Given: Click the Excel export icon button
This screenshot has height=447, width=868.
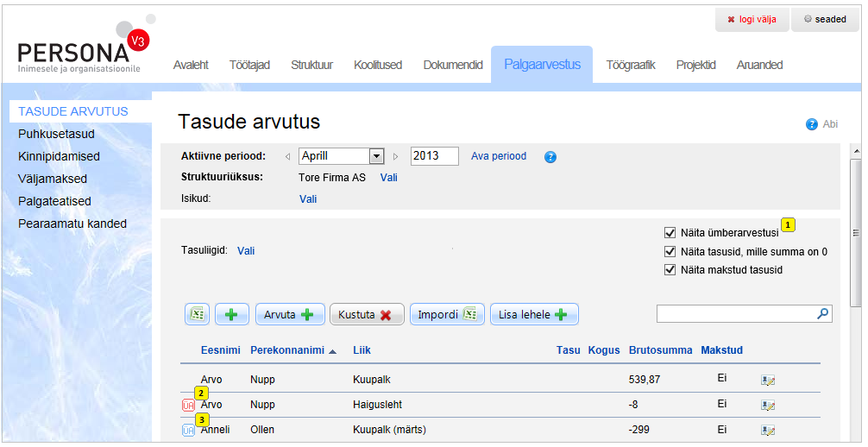Looking at the screenshot, I should click(197, 315).
